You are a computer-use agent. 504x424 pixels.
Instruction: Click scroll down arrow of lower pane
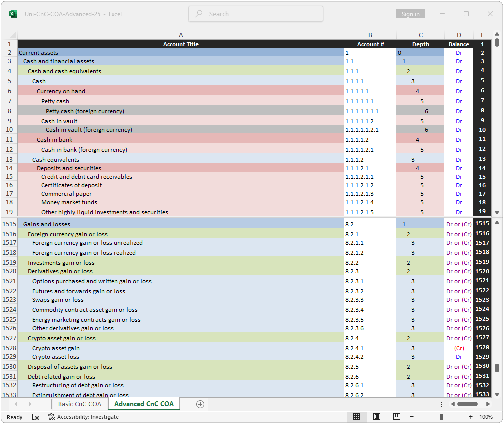coord(497,394)
